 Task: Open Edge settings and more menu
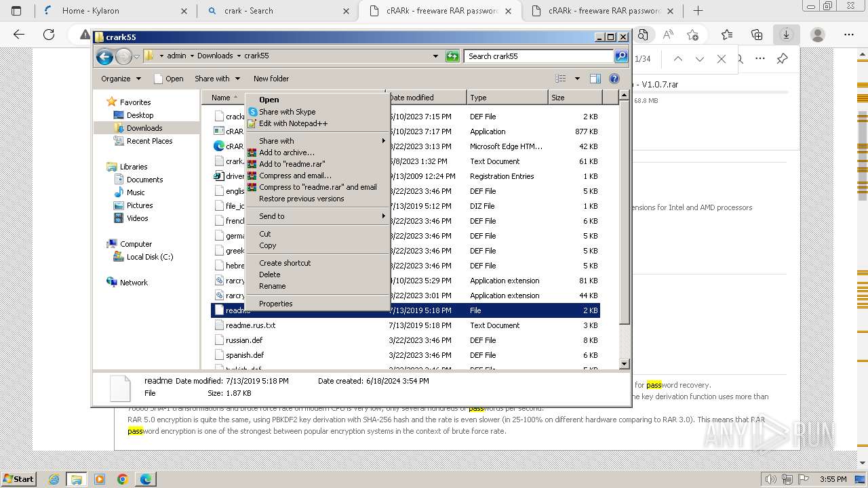click(x=849, y=35)
